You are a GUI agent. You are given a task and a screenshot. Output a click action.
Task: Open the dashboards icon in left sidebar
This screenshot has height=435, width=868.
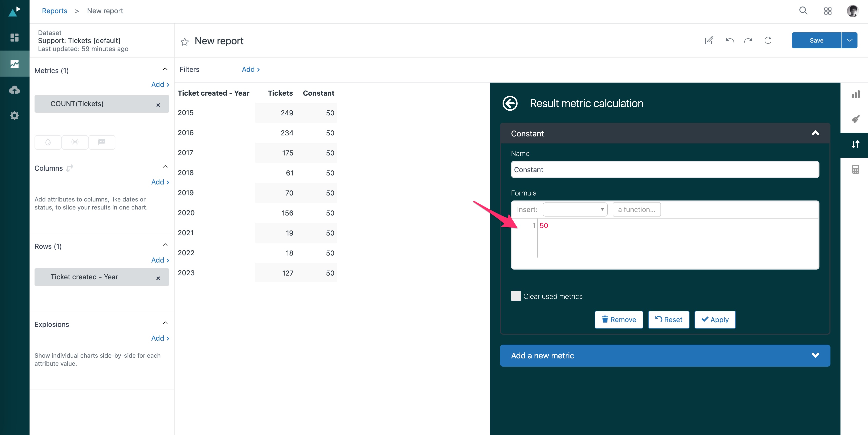click(x=15, y=37)
